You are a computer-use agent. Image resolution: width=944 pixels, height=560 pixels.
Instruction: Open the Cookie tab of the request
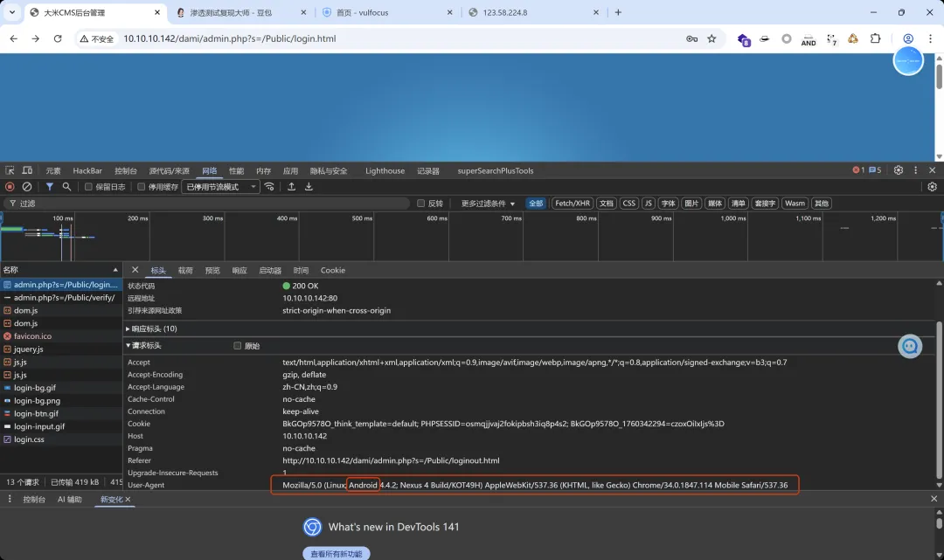tap(332, 270)
